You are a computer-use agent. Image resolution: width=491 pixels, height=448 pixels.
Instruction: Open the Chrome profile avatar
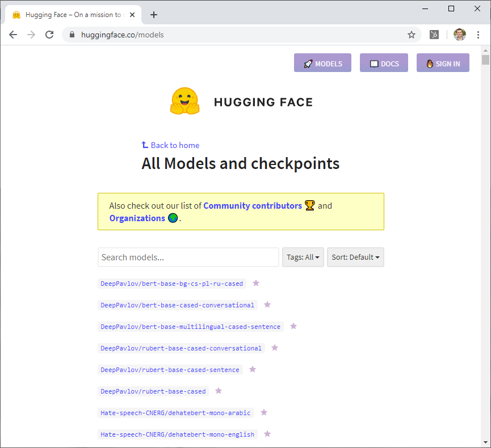[460, 35]
